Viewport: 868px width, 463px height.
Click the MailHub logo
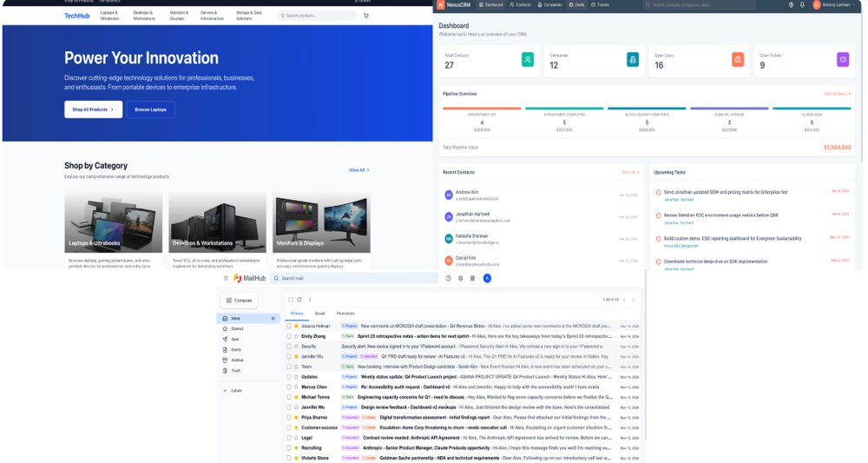(250, 278)
